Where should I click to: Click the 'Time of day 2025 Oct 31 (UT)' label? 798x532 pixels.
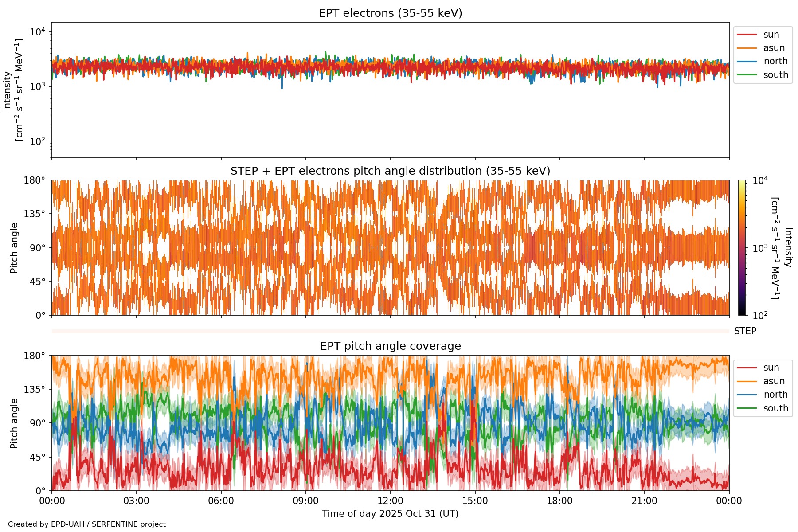tap(390, 514)
